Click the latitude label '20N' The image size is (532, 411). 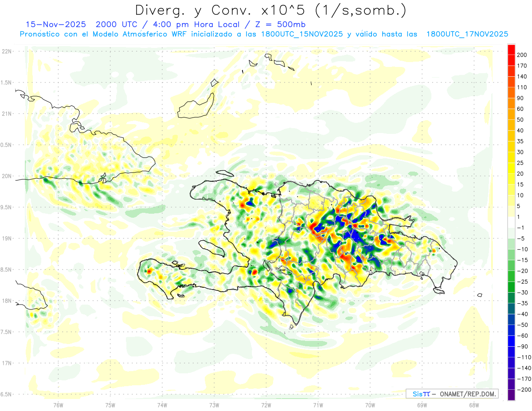6,176
